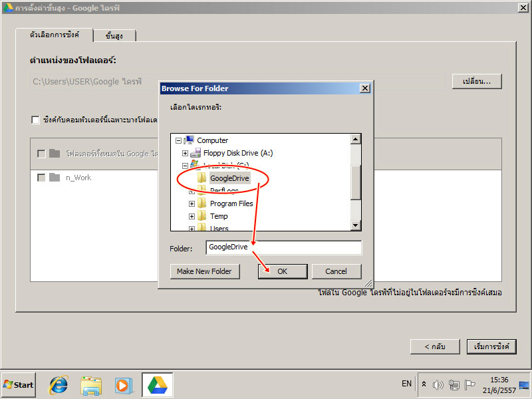The image size is (532, 399).
Task: Toggle the all Google Drive folders checkbox
Action: point(41,154)
